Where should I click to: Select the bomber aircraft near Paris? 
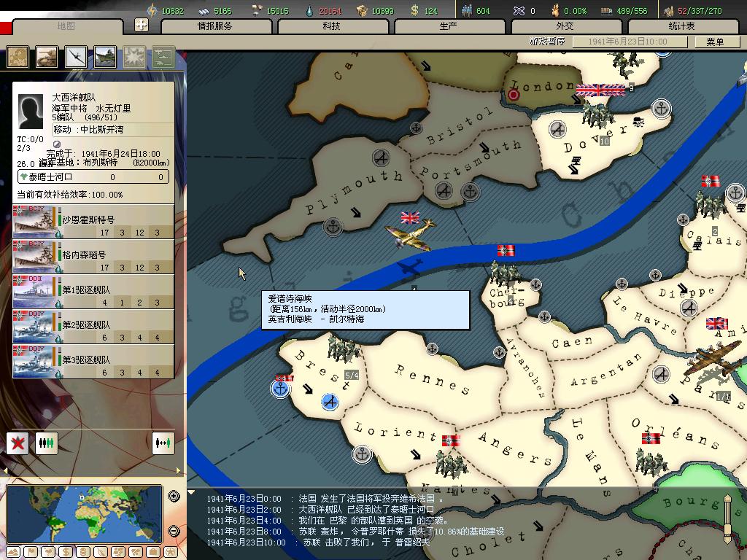(713, 360)
